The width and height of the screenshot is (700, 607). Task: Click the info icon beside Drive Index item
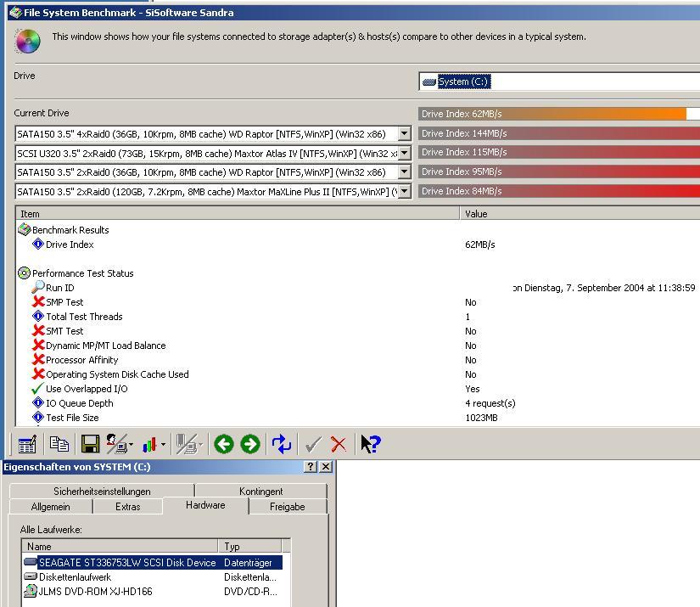coord(38,244)
